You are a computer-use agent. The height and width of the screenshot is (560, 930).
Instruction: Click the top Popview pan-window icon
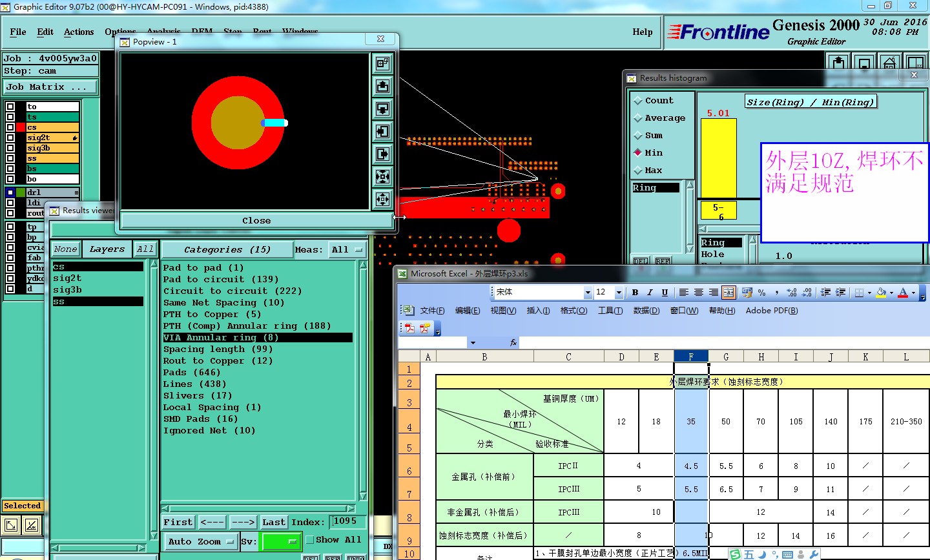(383, 63)
